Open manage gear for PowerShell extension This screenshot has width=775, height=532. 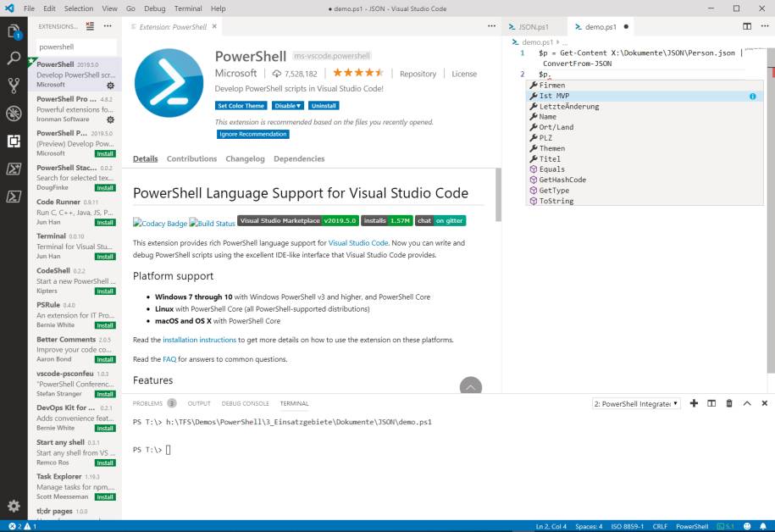tap(111, 86)
